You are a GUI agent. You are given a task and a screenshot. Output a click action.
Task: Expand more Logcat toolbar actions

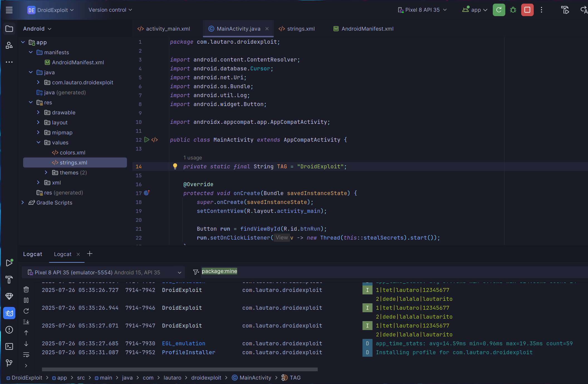tap(26, 366)
